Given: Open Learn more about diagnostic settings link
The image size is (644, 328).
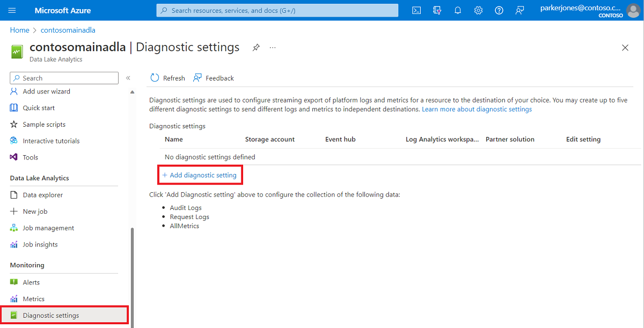Looking at the screenshot, I should coord(477,109).
